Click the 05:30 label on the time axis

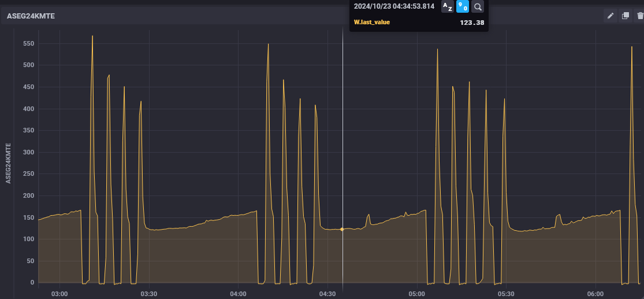click(506, 294)
